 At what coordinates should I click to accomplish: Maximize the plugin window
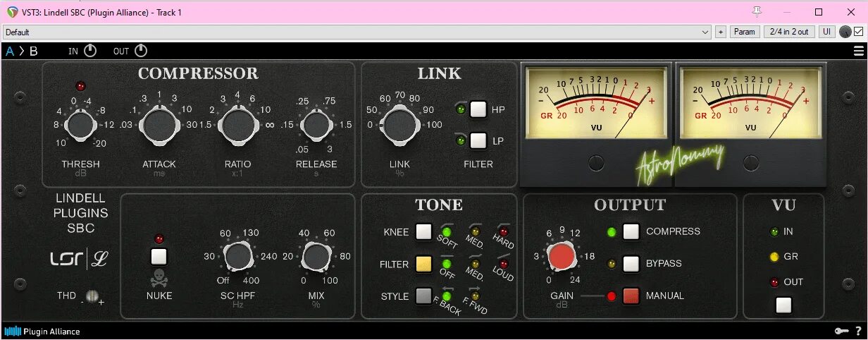coord(819,12)
